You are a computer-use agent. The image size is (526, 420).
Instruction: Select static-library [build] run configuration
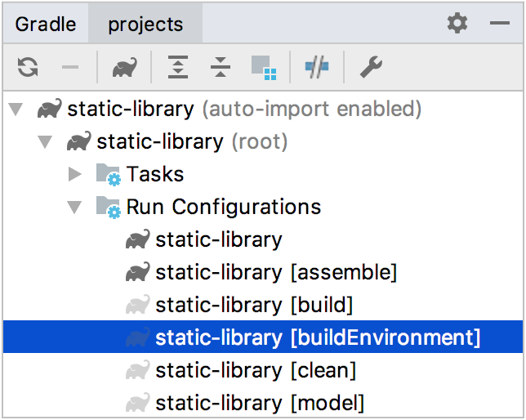pos(253,305)
